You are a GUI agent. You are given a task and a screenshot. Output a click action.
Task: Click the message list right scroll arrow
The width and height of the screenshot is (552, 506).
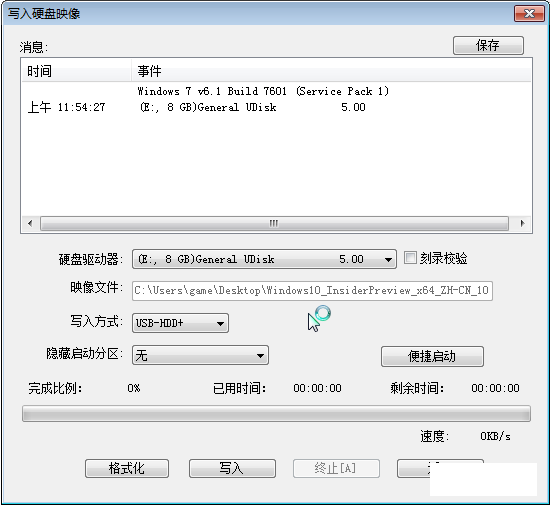pyautogui.click(x=522, y=224)
